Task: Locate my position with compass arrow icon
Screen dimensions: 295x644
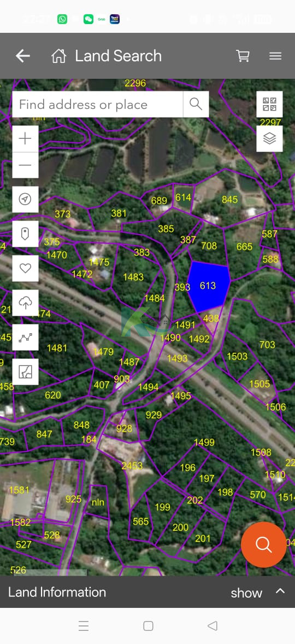Action: 26,200
